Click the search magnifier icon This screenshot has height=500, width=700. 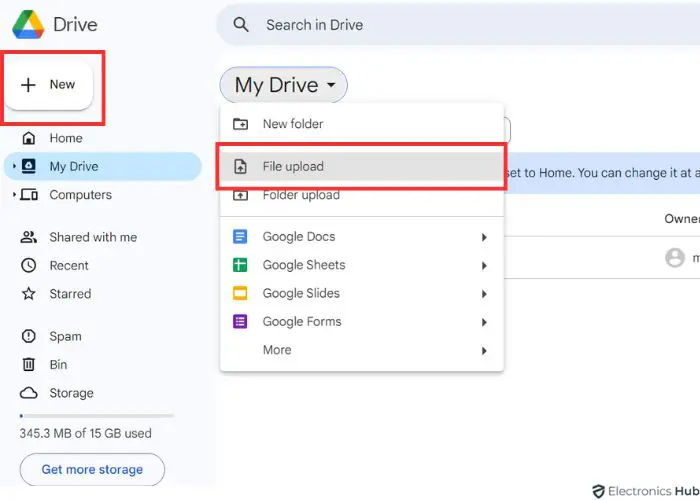(241, 25)
